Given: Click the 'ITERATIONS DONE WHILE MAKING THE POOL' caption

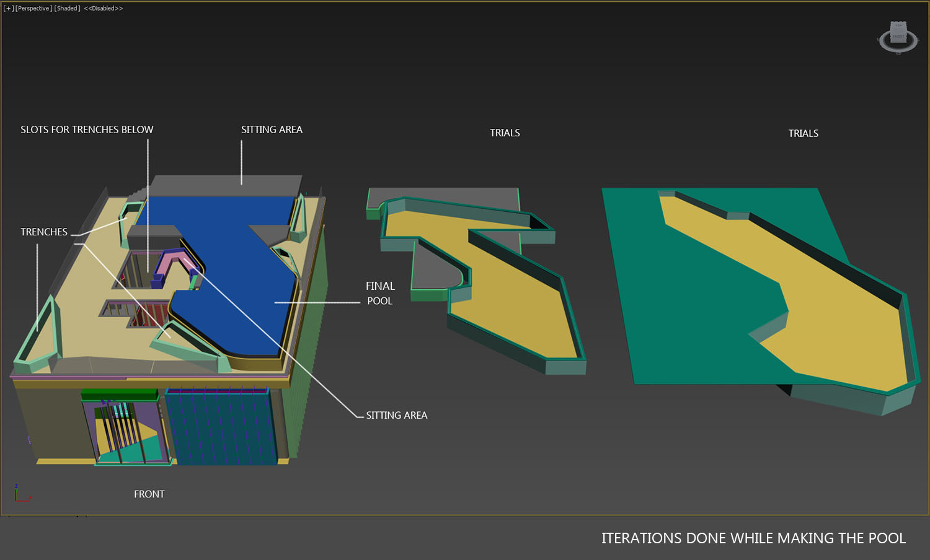Looking at the screenshot, I should pos(753,538).
